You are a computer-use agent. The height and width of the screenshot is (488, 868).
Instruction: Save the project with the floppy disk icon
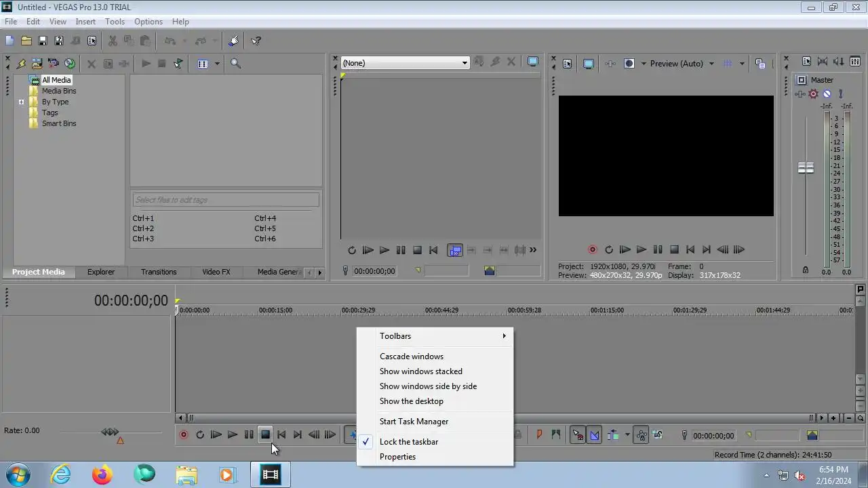[x=43, y=41]
